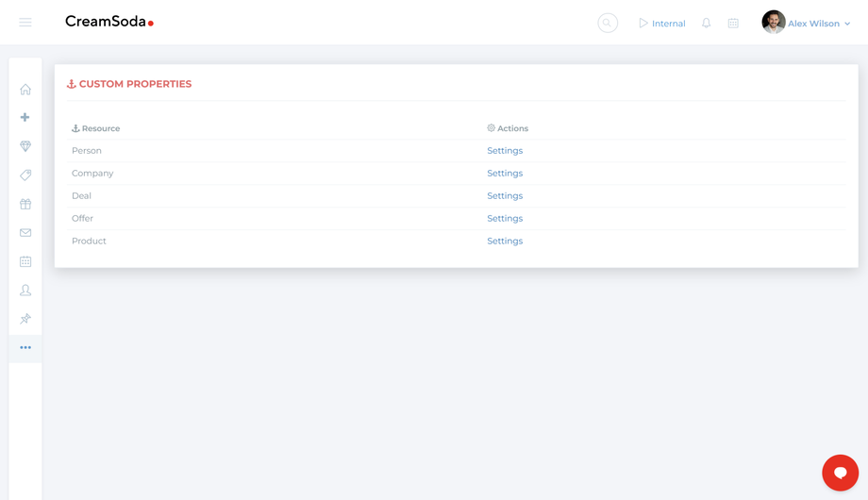Screen dimensions: 868x500
Task: Open Settings for the Offer resource
Action: coord(505,219)
